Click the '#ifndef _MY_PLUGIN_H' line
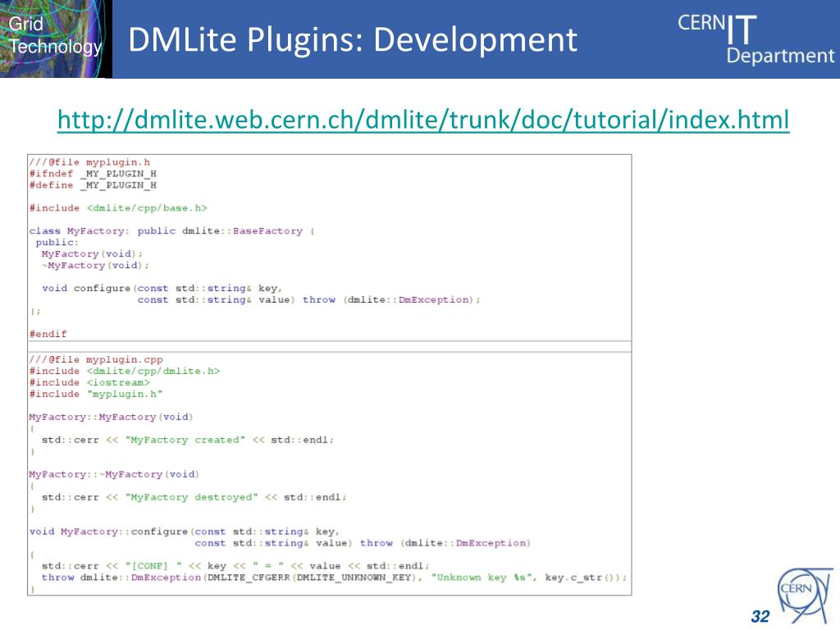This screenshot has width=840, height=630. click(93, 174)
